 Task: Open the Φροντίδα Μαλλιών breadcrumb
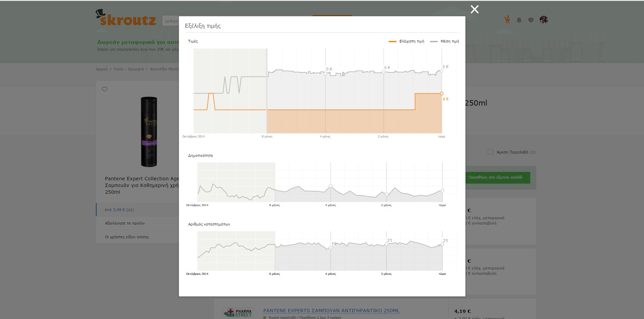point(164,69)
